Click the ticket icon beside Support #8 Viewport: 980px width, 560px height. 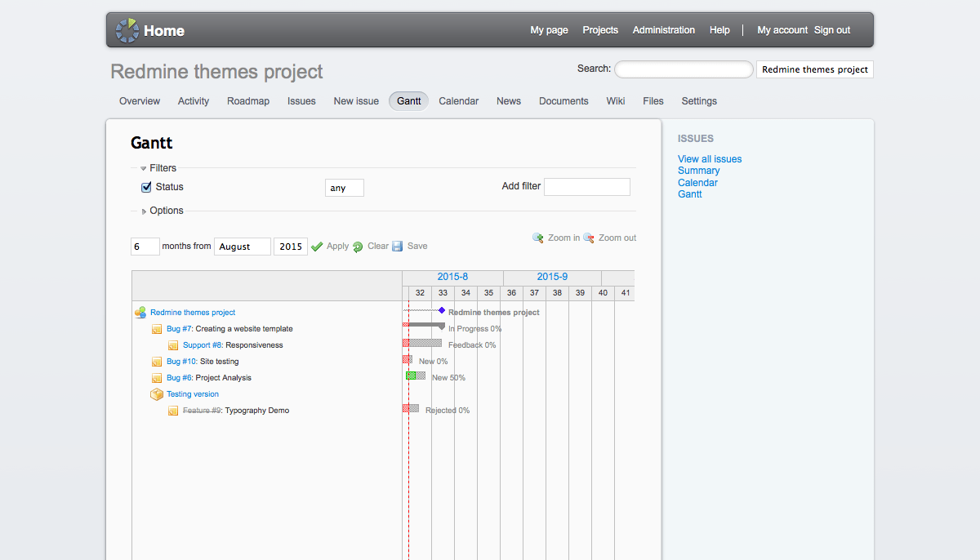(173, 345)
